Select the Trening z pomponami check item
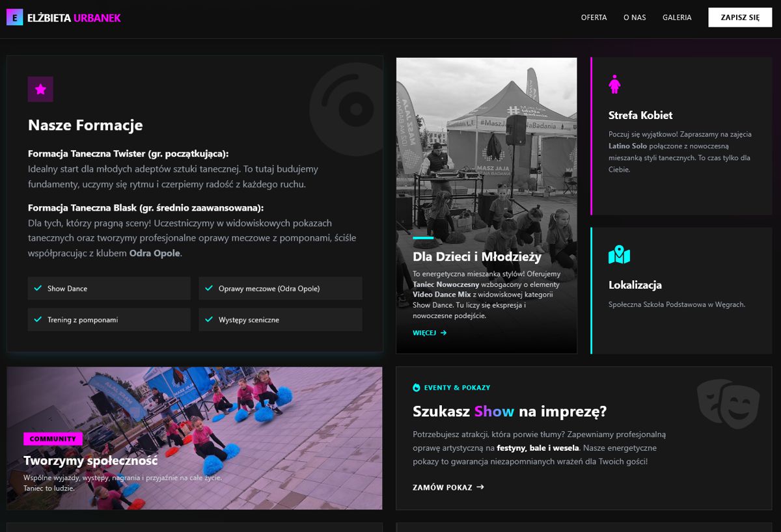 (109, 319)
